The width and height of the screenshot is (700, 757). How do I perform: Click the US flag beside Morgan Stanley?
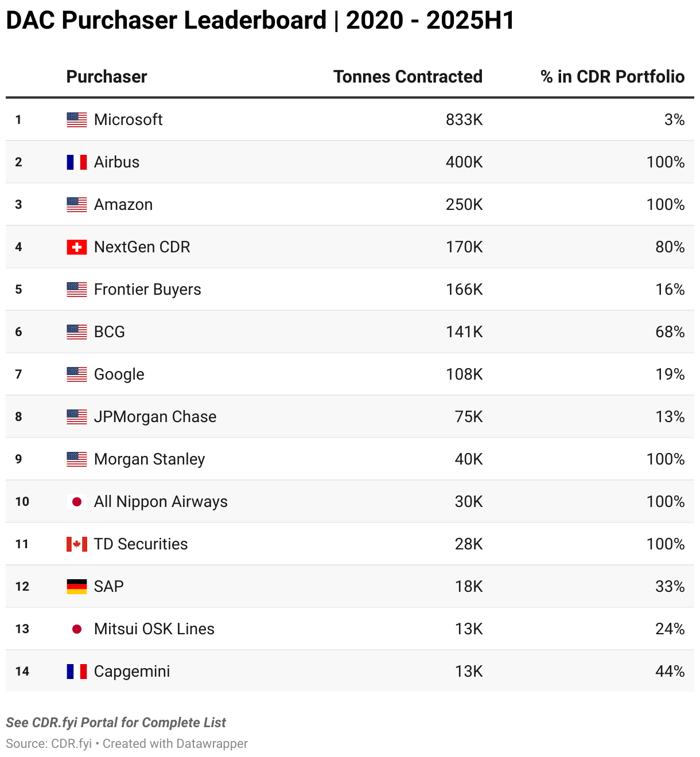tap(77, 459)
